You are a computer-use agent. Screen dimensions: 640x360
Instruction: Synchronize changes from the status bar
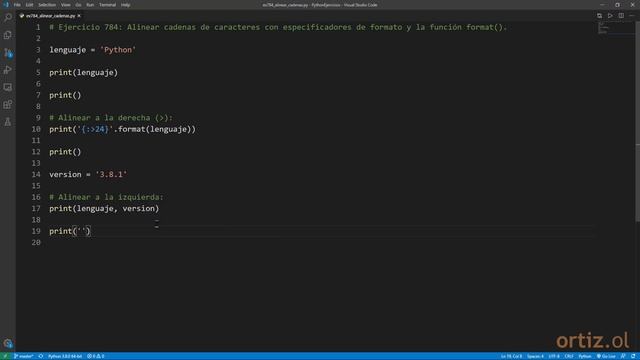pyautogui.click(x=41, y=356)
